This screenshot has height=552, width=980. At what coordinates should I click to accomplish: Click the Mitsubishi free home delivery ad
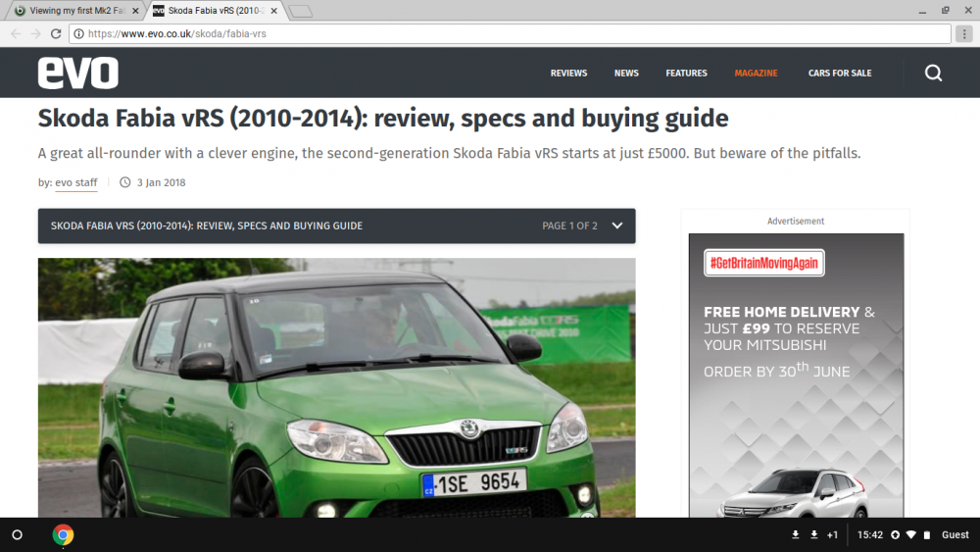tap(796, 376)
